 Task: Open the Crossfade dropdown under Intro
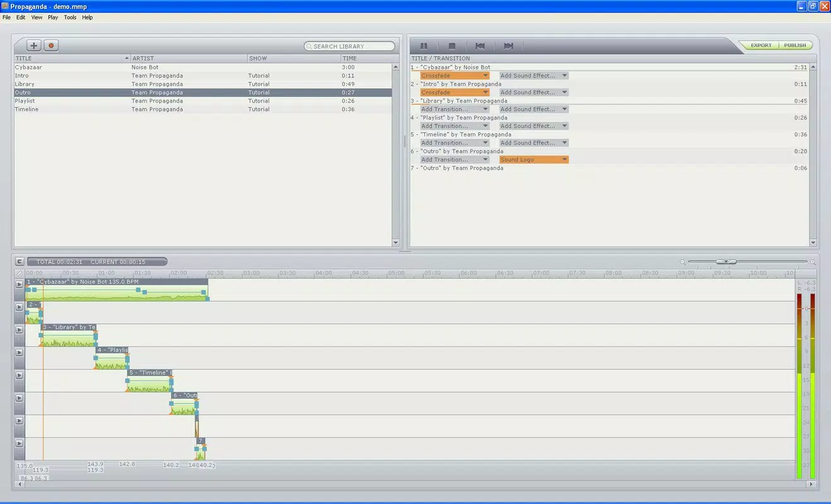pos(455,93)
